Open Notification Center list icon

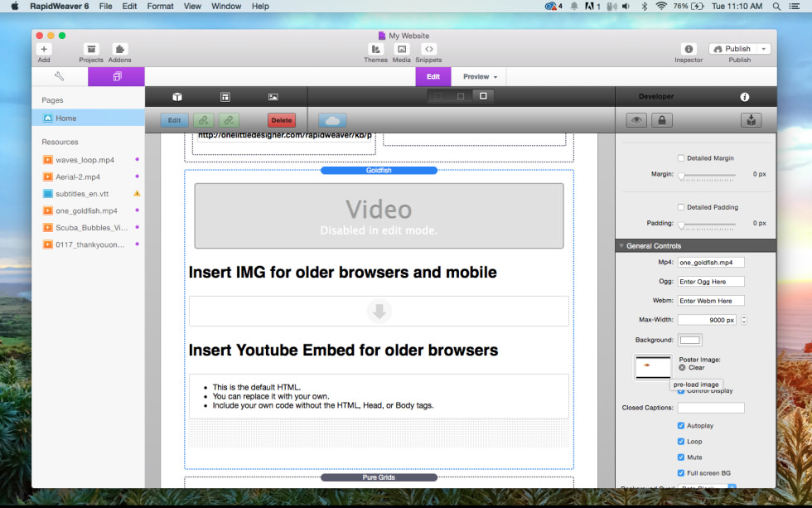[794, 6]
